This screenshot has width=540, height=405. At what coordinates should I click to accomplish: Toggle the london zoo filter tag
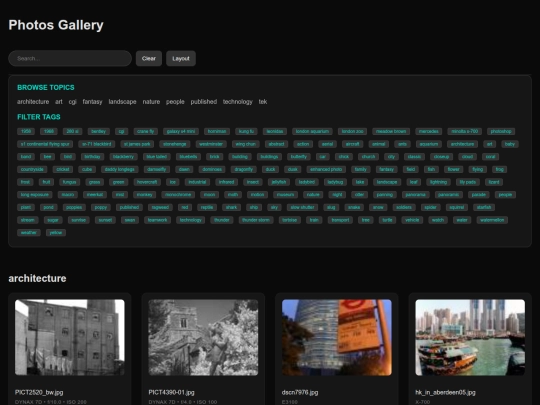(x=352, y=131)
